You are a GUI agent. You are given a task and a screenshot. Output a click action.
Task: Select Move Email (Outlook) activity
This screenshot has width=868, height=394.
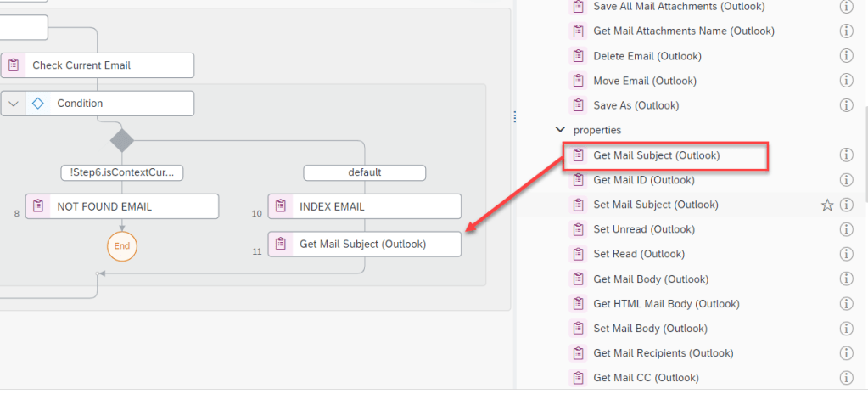[644, 81]
